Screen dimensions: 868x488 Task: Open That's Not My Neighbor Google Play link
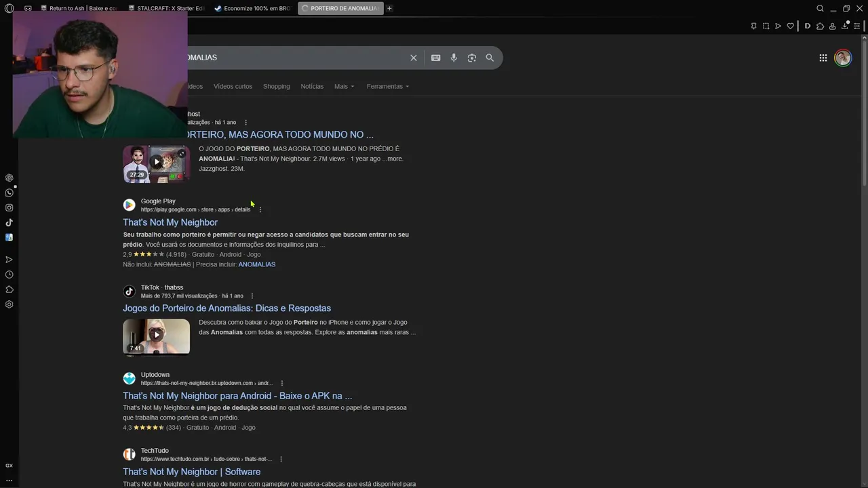coord(170,222)
